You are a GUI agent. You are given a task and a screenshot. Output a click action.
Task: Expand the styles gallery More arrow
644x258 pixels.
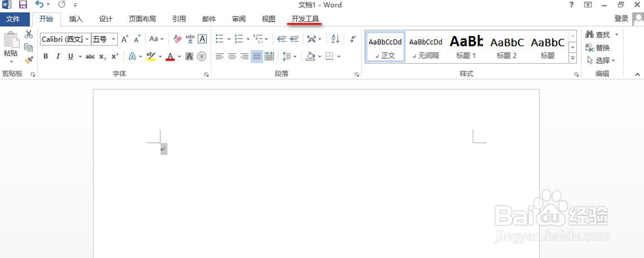573,59
